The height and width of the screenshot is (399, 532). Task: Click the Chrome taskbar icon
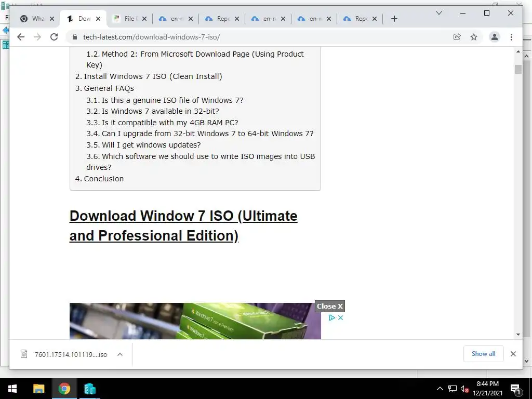pos(64,389)
